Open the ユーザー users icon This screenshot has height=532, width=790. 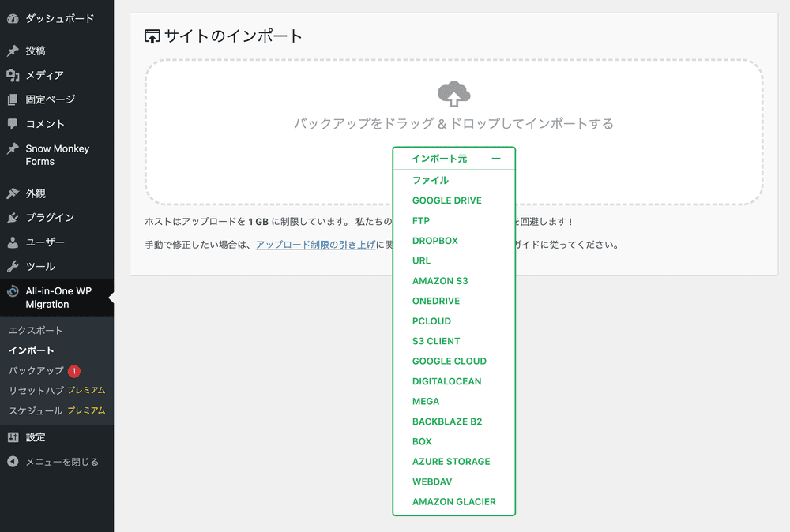point(13,242)
